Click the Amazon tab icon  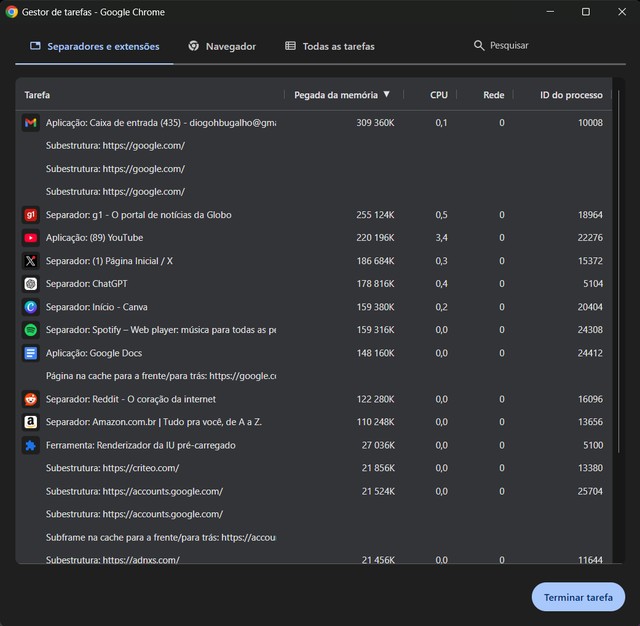coord(31,422)
